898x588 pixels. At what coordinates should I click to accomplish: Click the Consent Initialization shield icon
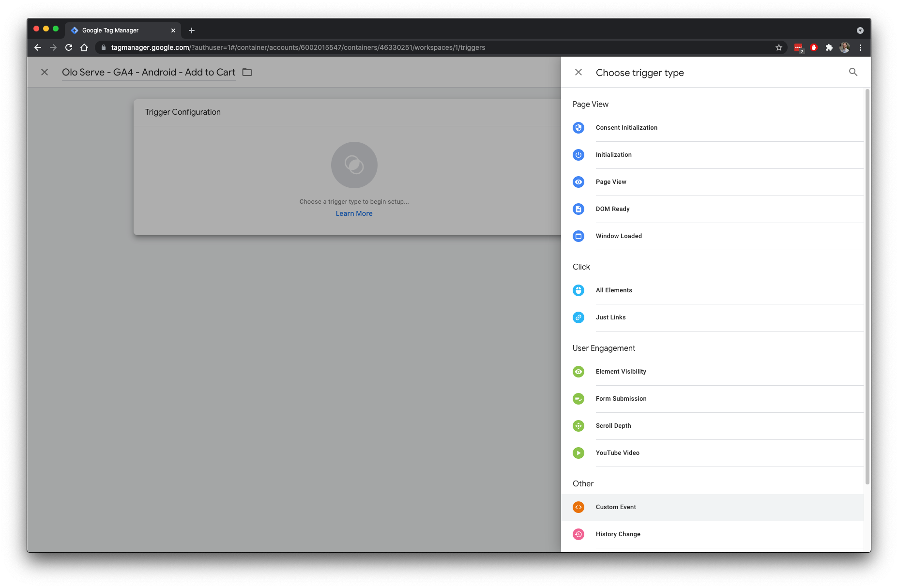[578, 128]
